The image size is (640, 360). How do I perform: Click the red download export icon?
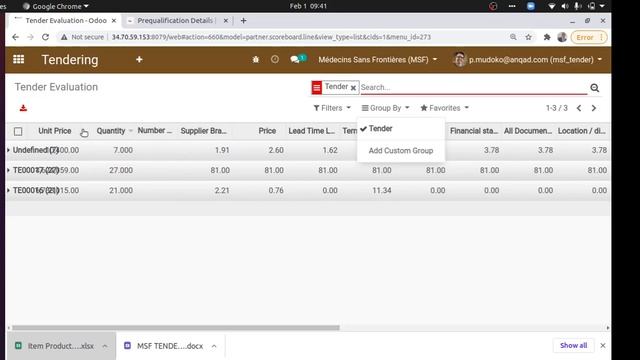coord(23,108)
